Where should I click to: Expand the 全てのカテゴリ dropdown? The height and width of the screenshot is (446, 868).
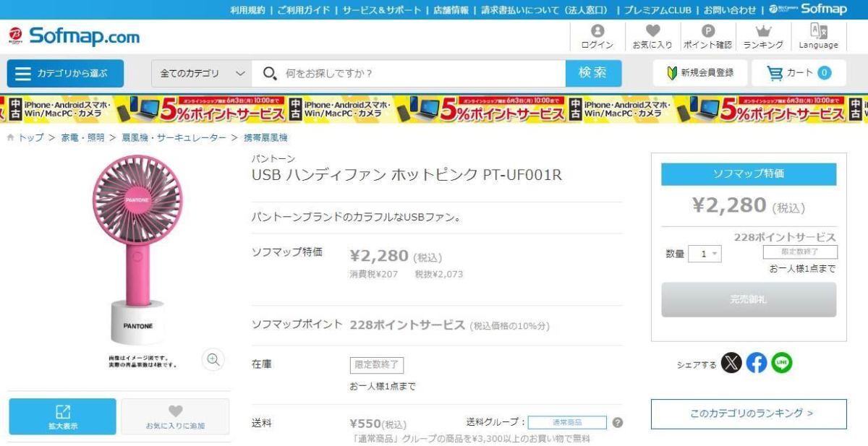203,73
